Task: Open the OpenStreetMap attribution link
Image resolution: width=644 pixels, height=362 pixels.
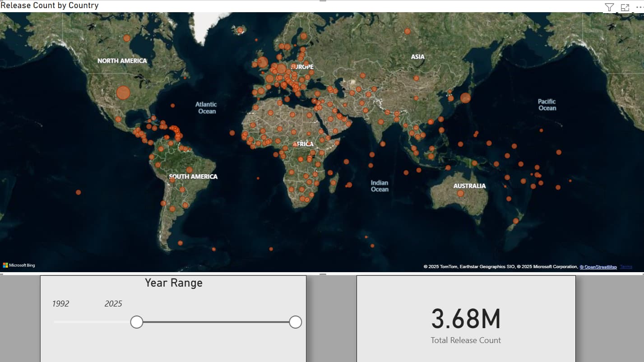Action: (x=598, y=267)
